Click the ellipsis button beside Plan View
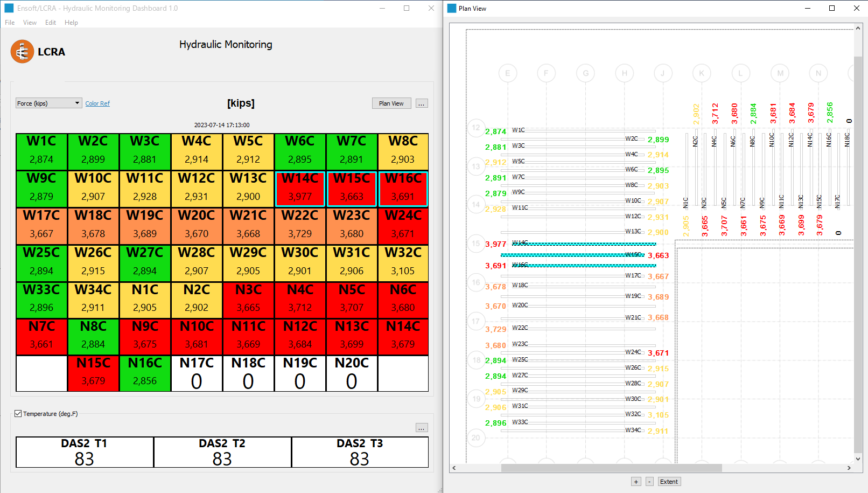Screen dimensions: 868x493 point(422,103)
